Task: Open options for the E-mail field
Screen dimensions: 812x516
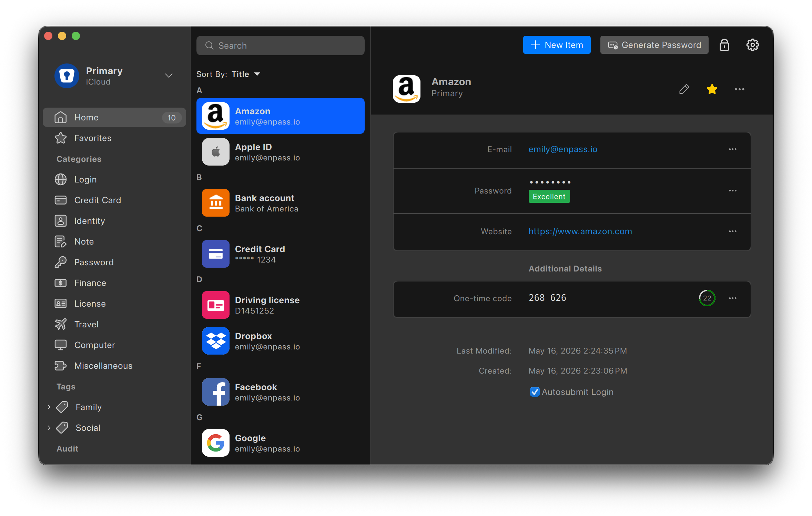Action: (732, 149)
